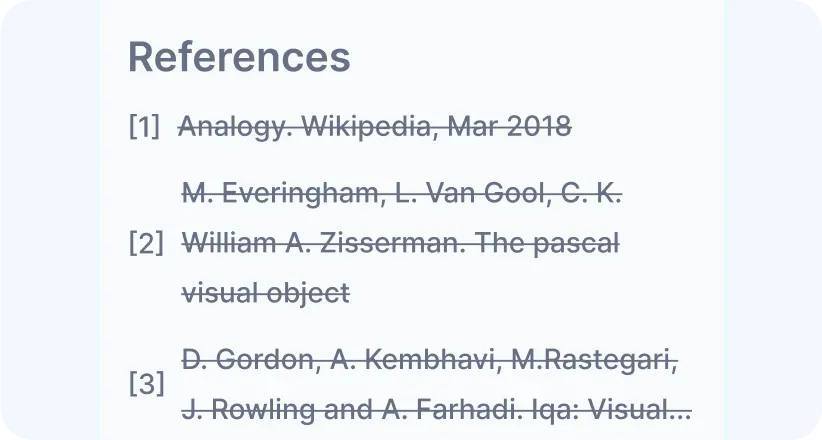Select the [1] citation number

click(x=144, y=127)
